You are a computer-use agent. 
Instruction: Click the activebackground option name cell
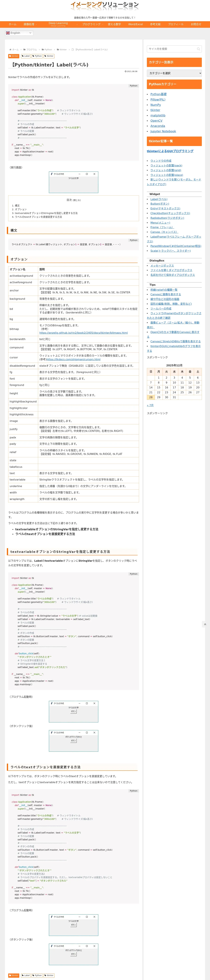point(23,276)
